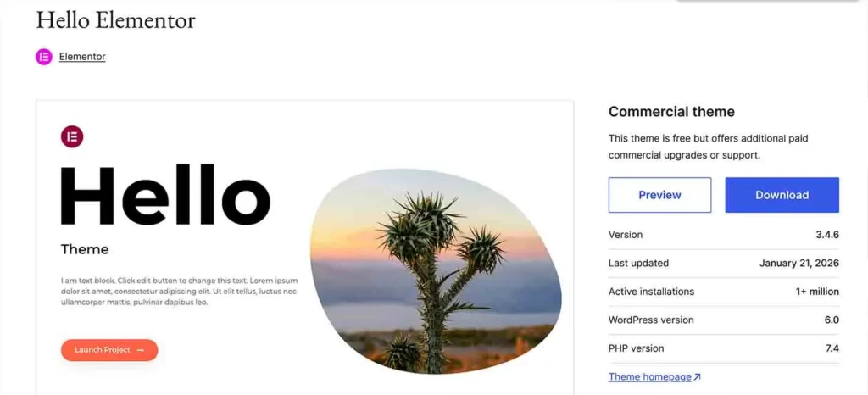Image resolution: width=868 pixels, height=395 pixels.
Task: Click the Preview button
Action: [659, 195]
